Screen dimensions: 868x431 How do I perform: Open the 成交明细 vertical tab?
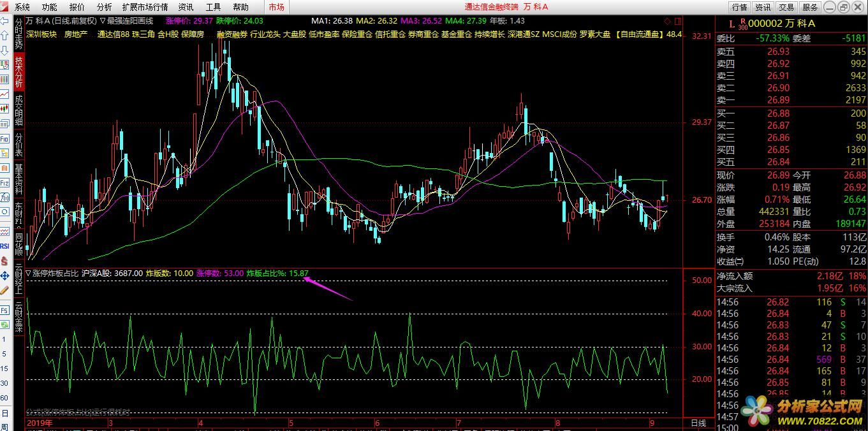coord(18,110)
